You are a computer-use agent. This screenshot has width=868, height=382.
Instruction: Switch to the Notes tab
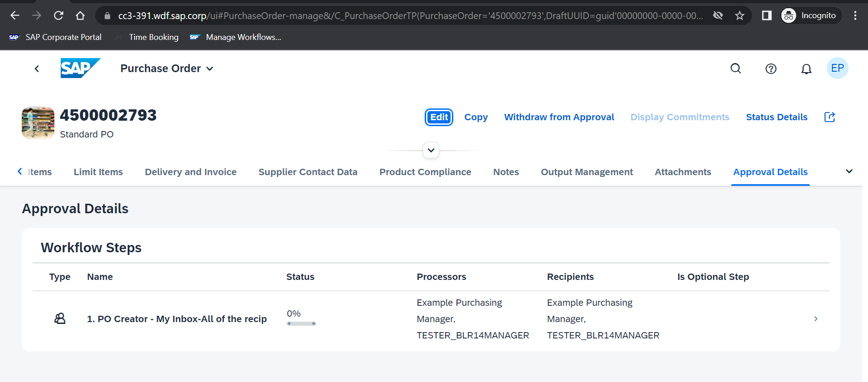pos(506,172)
